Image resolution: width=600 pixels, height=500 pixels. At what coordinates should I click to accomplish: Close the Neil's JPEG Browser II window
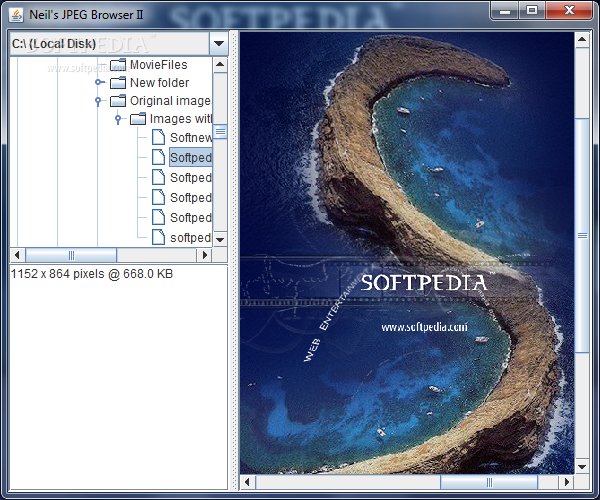(569, 11)
